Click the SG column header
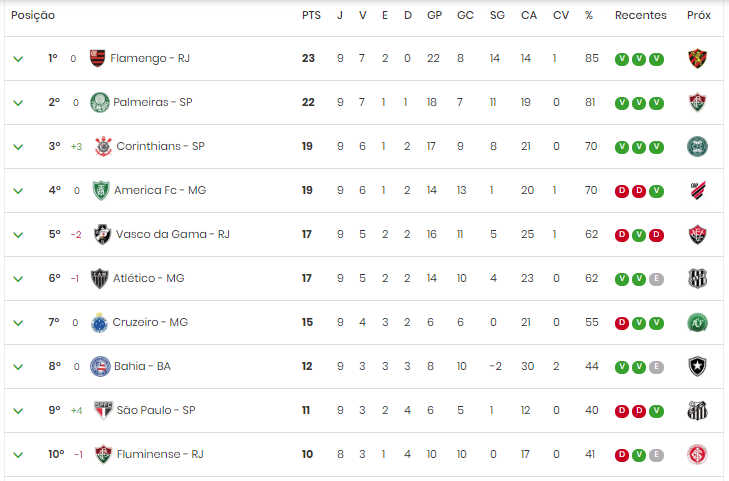This screenshot has width=729, height=481. 497,15
